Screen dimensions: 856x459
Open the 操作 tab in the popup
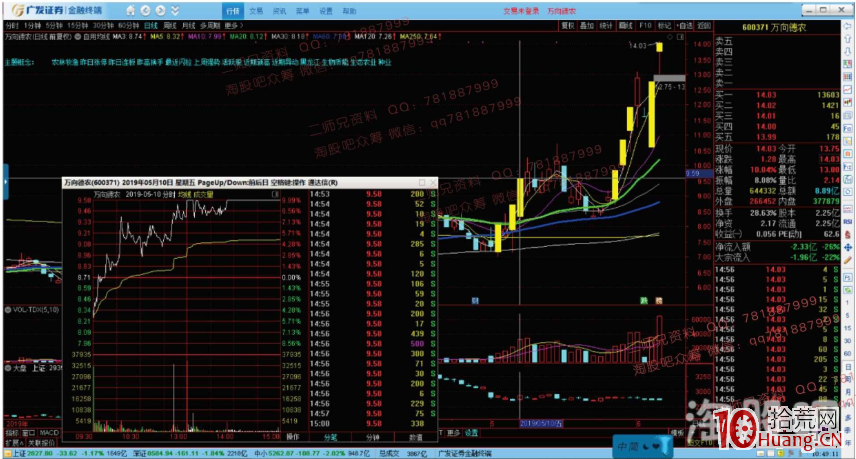[x=293, y=437]
